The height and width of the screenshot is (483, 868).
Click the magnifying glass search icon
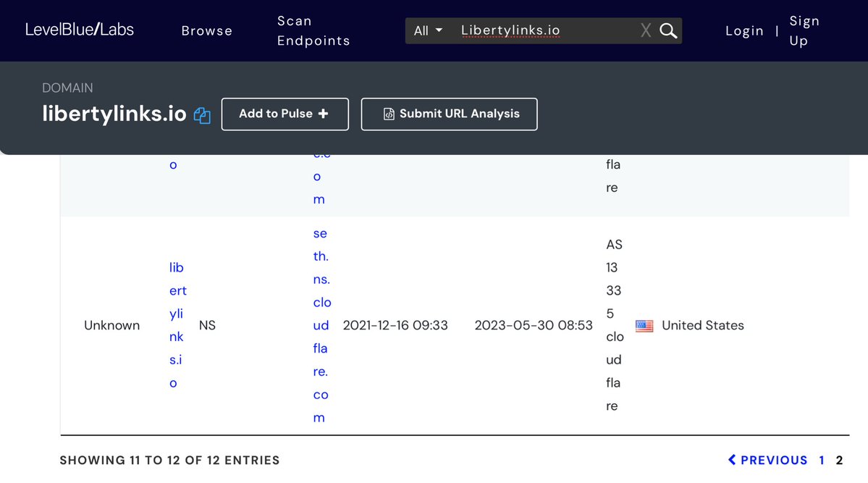(x=668, y=30)
